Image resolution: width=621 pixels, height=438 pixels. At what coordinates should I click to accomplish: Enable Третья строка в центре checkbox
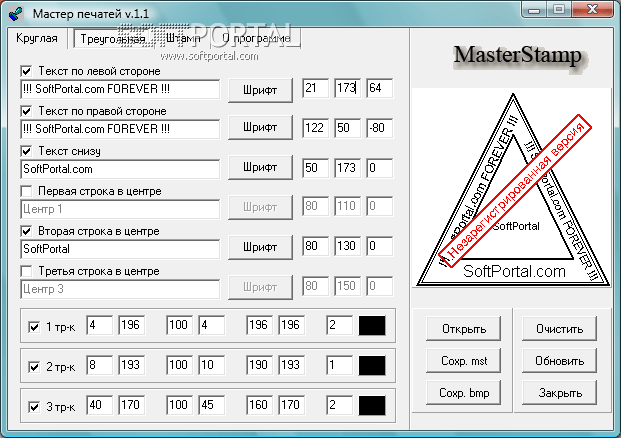[x=26, y=271]
